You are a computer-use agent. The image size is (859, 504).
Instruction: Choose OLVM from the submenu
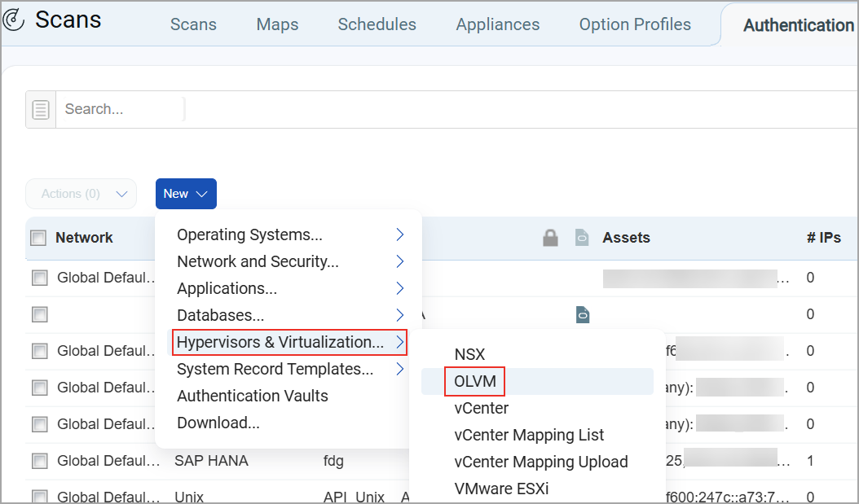point(475,381)
